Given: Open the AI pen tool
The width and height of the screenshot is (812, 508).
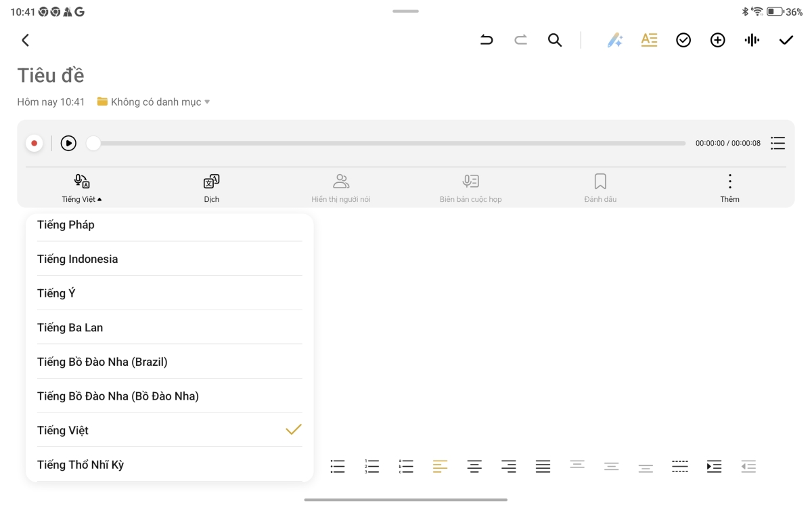Looking at the screenshot, I should point(614,41).
